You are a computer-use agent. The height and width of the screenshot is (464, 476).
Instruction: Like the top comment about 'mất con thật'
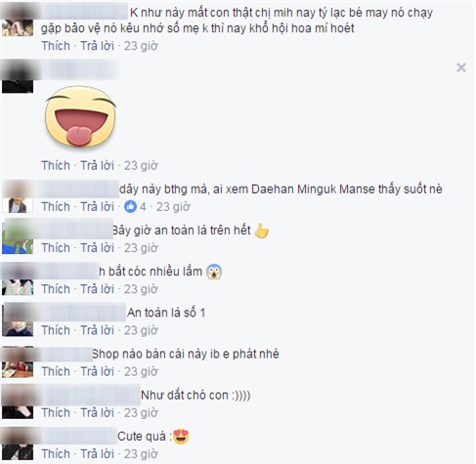56,46
